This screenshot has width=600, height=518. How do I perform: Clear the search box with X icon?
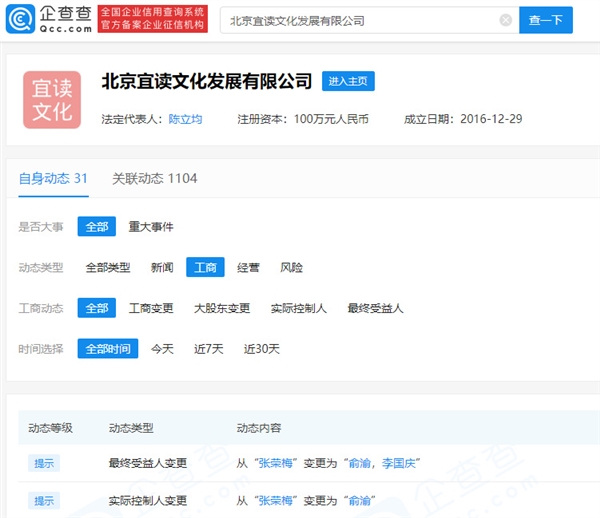[505, 20]
